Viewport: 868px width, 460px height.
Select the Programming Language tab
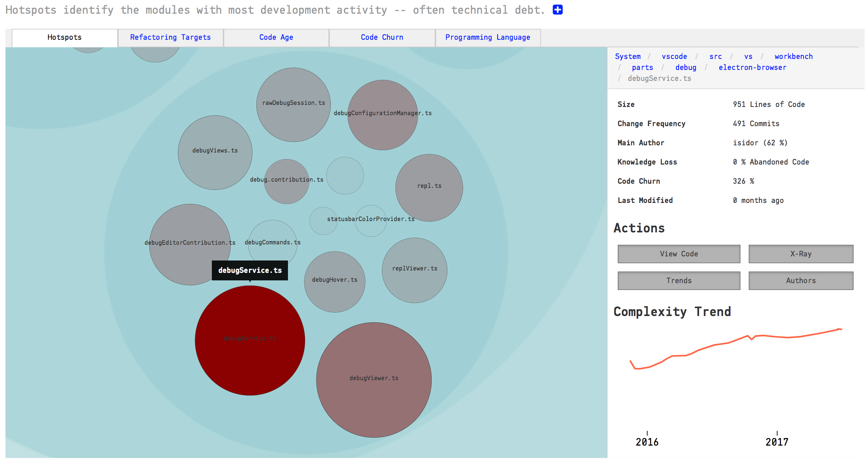pyautogui.click(x=488, y=37)
